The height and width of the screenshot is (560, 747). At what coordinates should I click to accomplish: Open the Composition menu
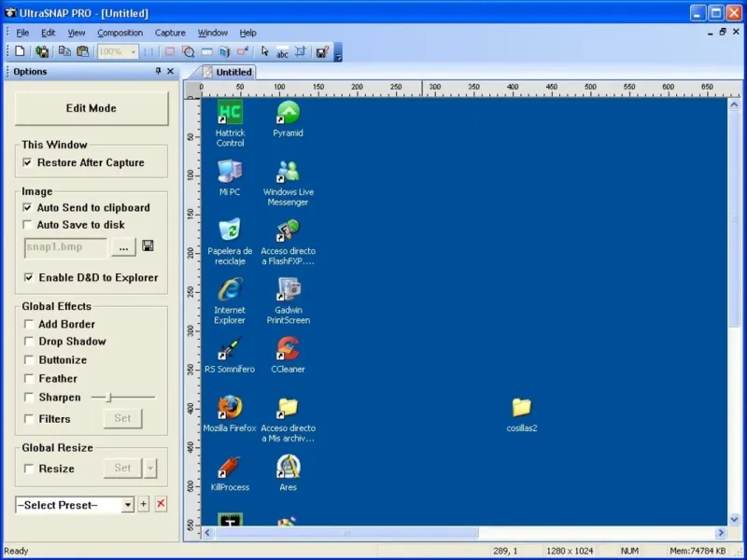(120, 33)
